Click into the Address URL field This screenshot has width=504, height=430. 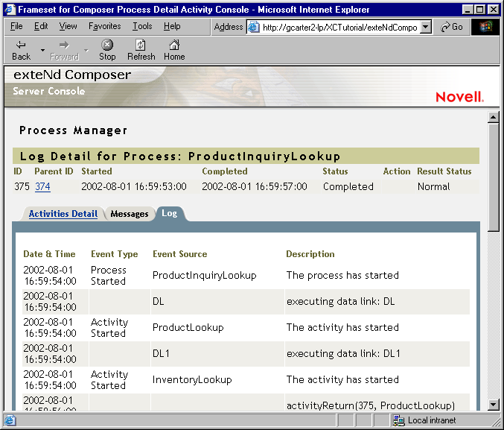339,28
